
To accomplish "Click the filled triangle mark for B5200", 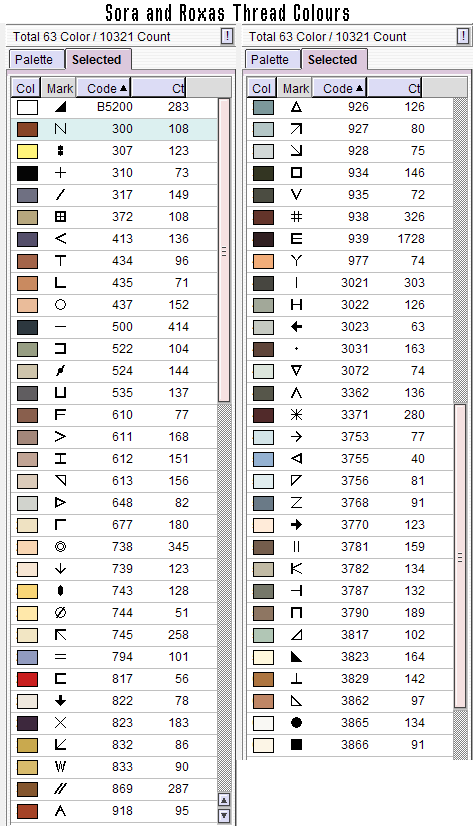I will (61, 107).
